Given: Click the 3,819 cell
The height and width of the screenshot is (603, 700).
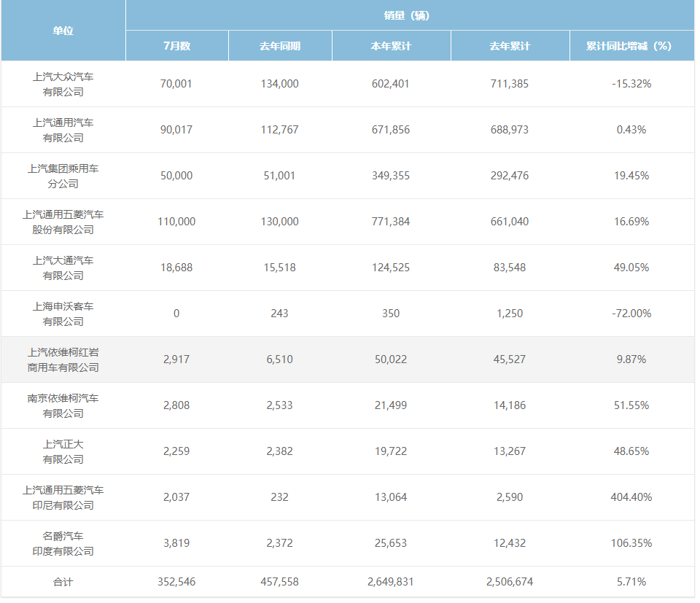Looking at the screenshot, I should coord(176,544).
